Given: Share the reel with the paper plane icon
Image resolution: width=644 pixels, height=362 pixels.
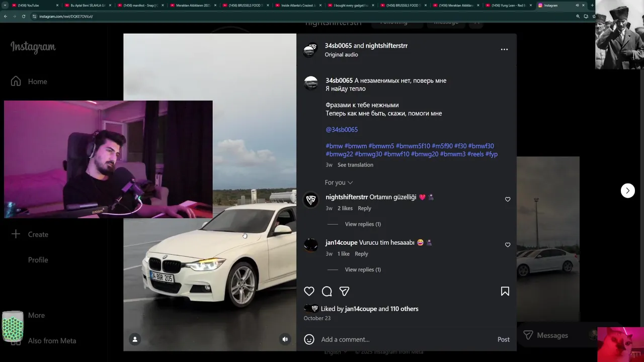Looking at the screenshot, I should tap(344, 291).
